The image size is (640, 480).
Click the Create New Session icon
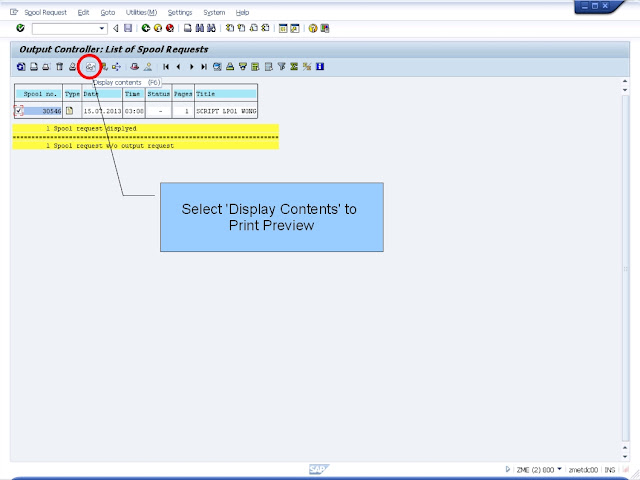(x=283, y=28)
